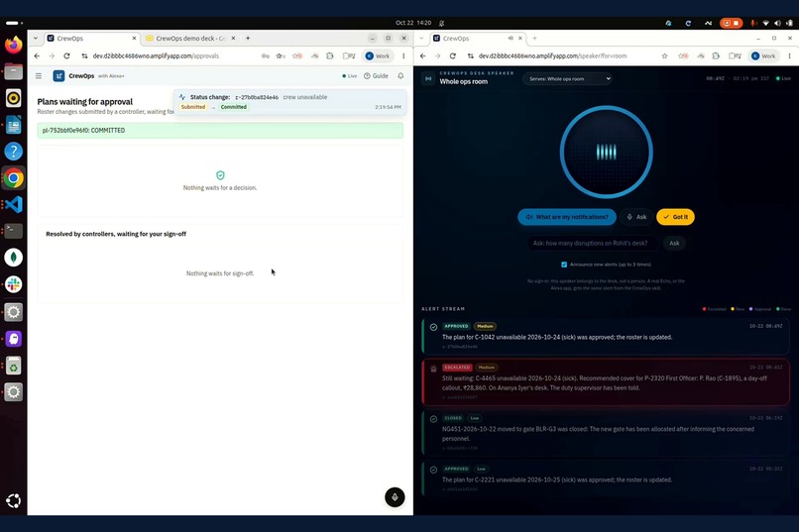The image size is (799, 532).
Task: Click the yellow Got it button
Action: point(675,217)
